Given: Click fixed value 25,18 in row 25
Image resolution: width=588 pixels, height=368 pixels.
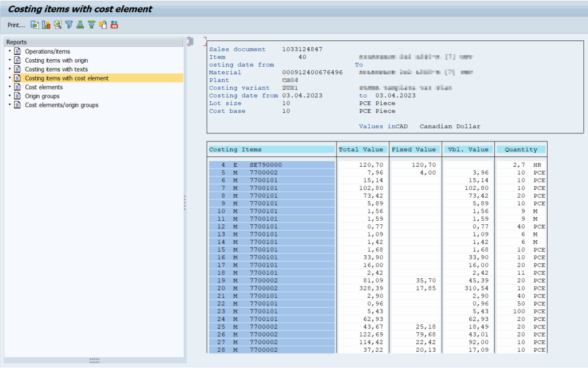Looking at the screenshot, I should click(x=426, y=327).
